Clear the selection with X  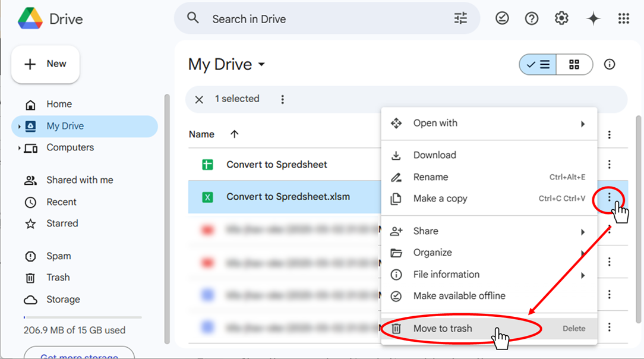click(x=199, y=99)
